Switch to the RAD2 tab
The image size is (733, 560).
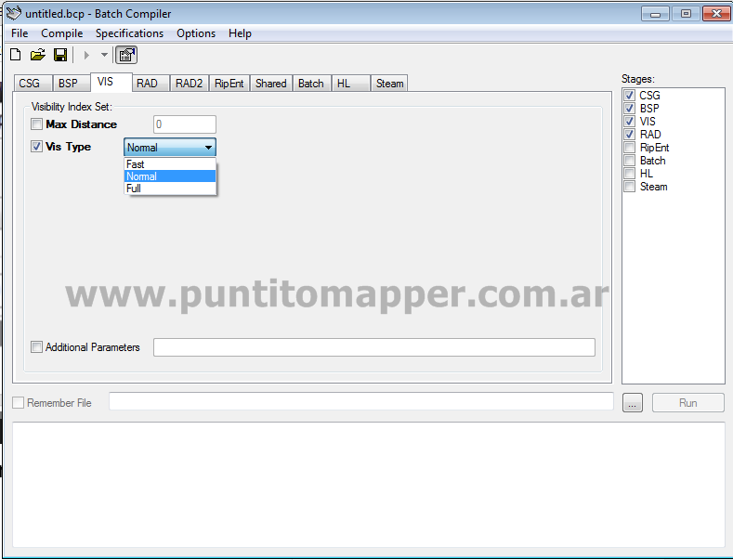pos(190,84)
